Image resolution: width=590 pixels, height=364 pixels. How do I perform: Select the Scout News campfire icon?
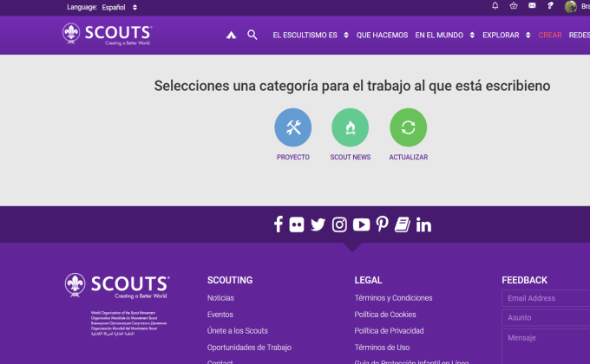point(350,127)
